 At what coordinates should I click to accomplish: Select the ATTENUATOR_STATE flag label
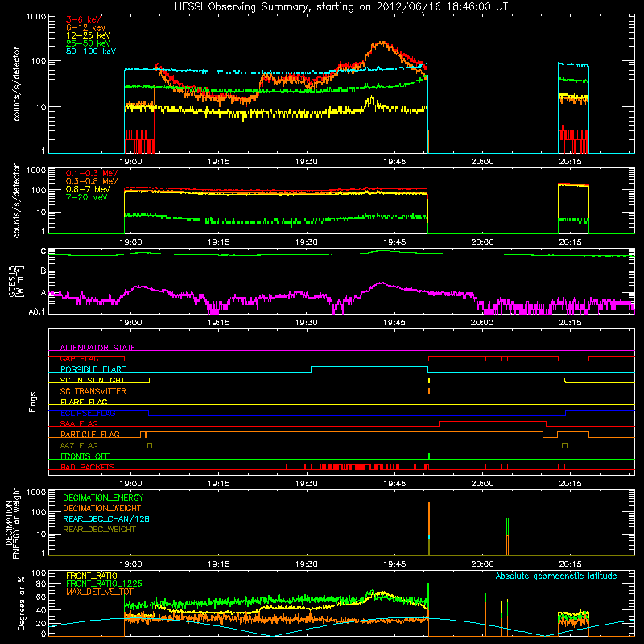(97, 348)
